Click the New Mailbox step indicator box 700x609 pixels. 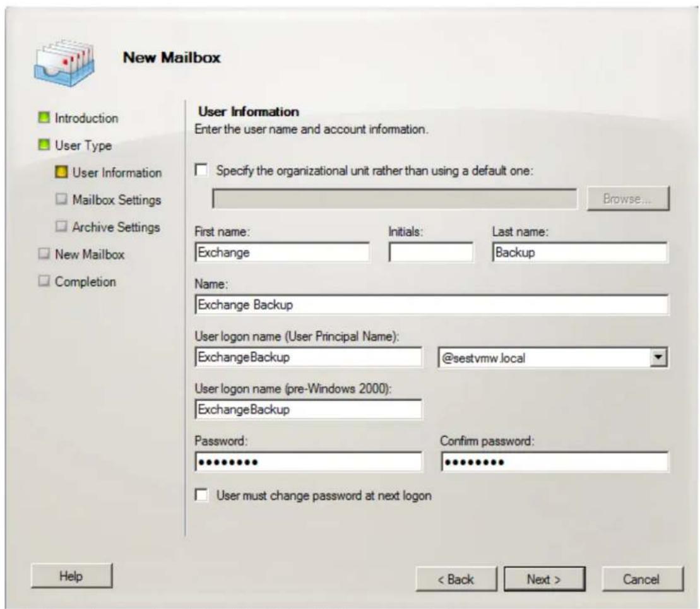point(44,254)
